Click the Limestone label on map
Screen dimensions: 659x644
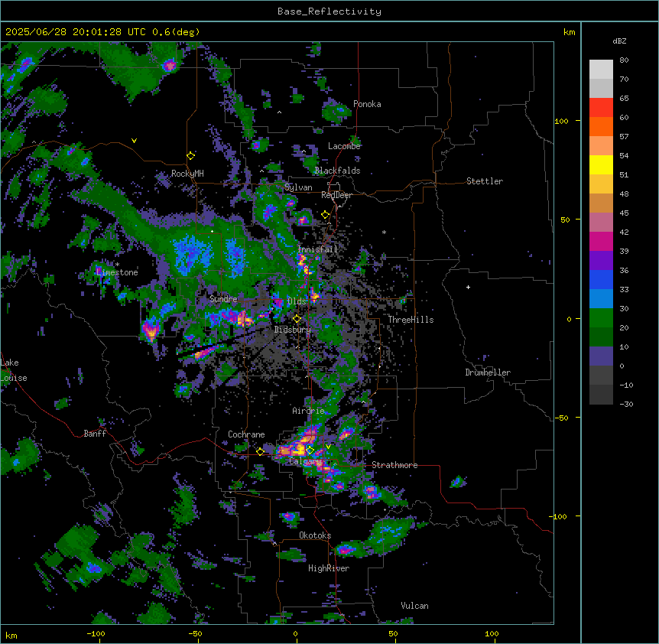point(117,272)
